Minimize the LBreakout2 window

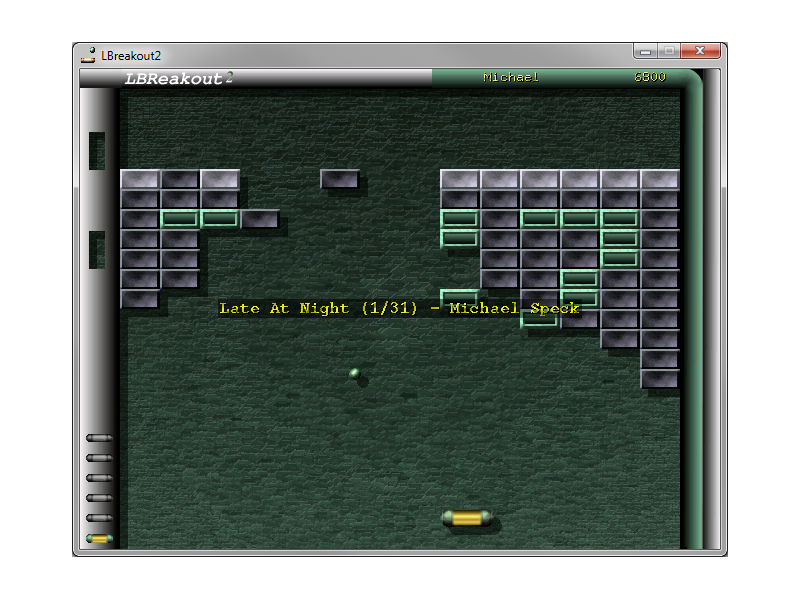[647, 52]
